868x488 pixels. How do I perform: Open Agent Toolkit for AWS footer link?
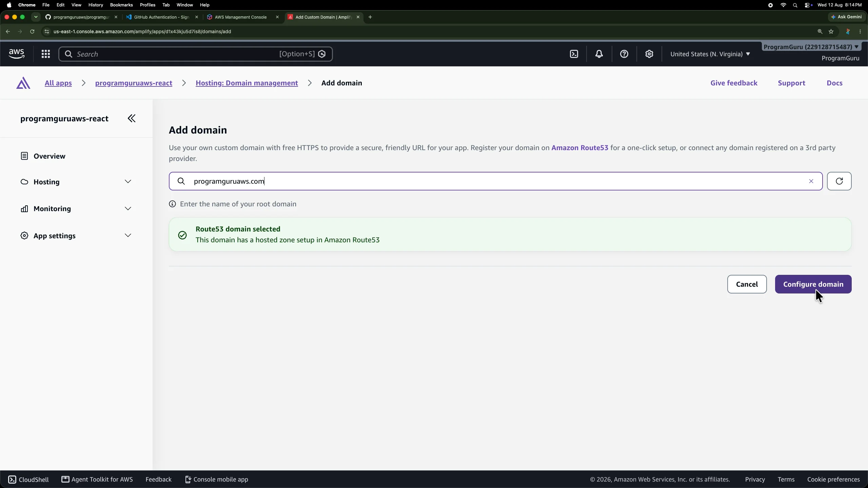click(97, 480)
